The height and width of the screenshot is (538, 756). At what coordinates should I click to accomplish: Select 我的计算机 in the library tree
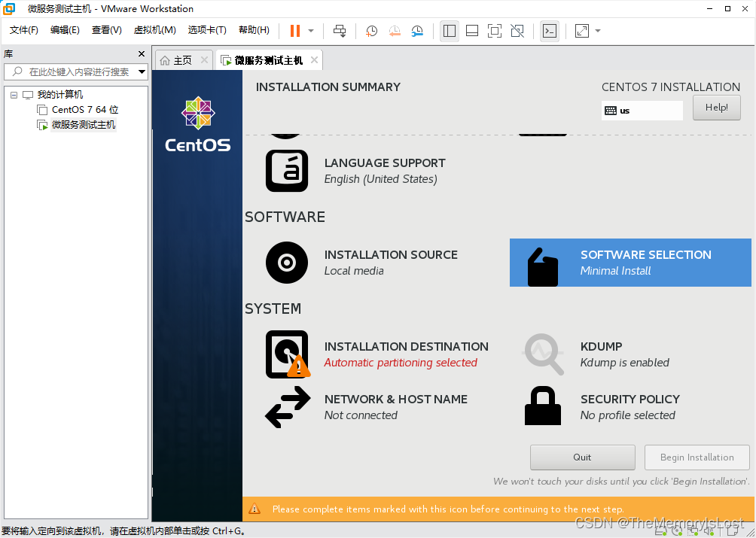pos(59,95)
